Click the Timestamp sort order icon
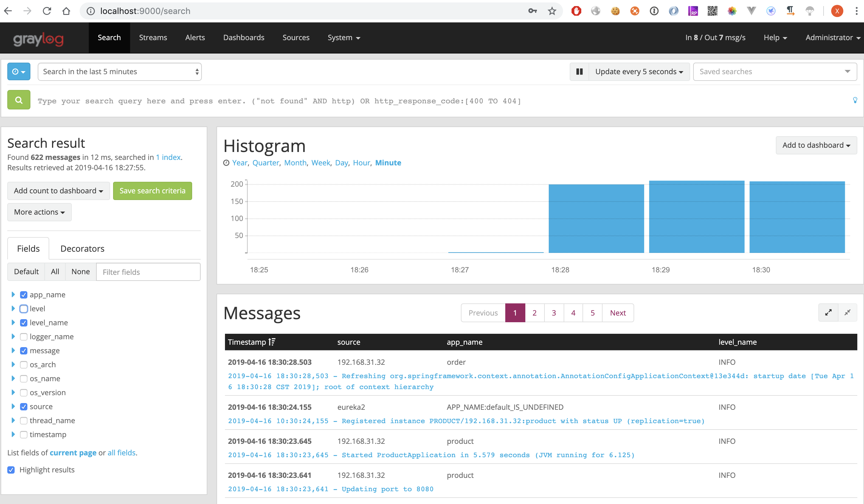The width and height of the screenshot is (864, 504). coord(272,342)
